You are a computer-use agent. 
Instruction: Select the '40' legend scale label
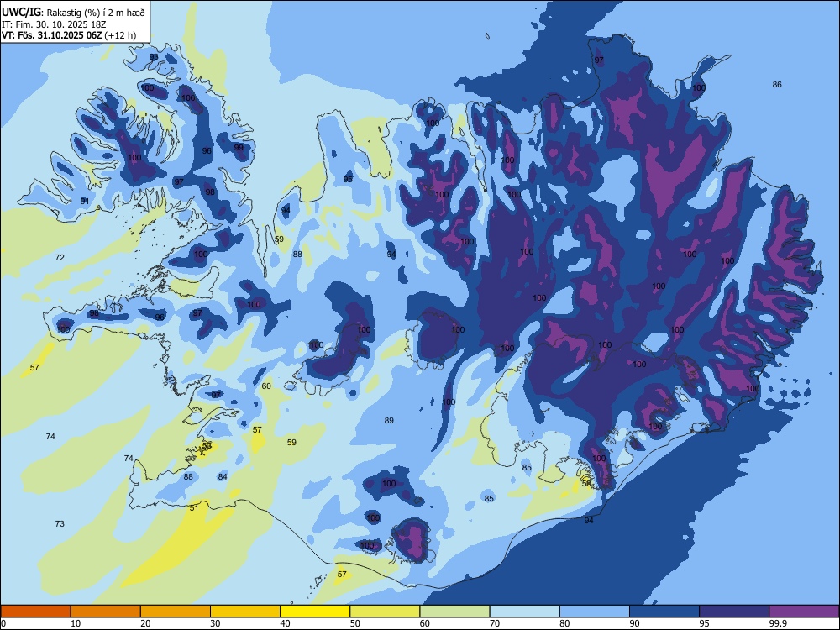click(285, 623)
